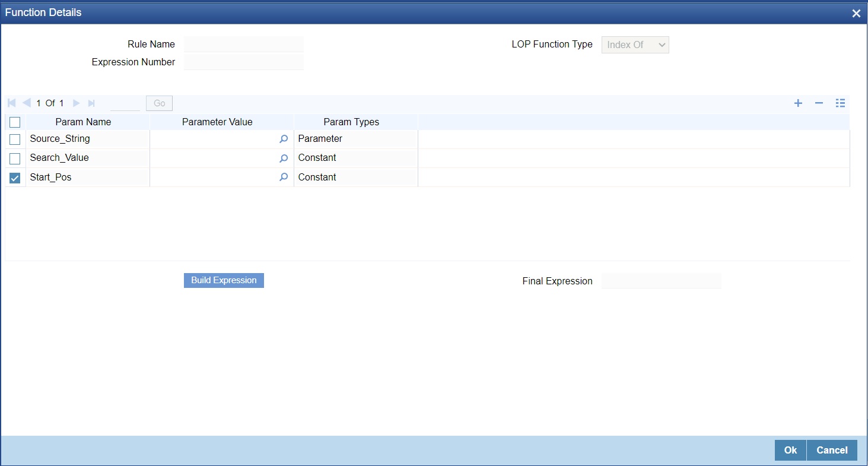Image resolution: width=868 pixels, height=466 pixels.
Task: Click the Parameter Value column header
Action: (x=217, y=122)
